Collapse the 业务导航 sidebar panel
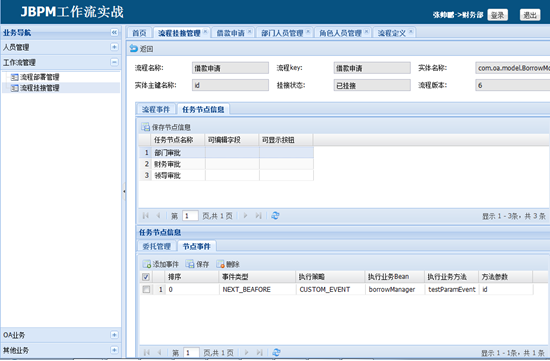Image resolution: width=550 pixels, height=361 pixels. (x=114, y=32)
